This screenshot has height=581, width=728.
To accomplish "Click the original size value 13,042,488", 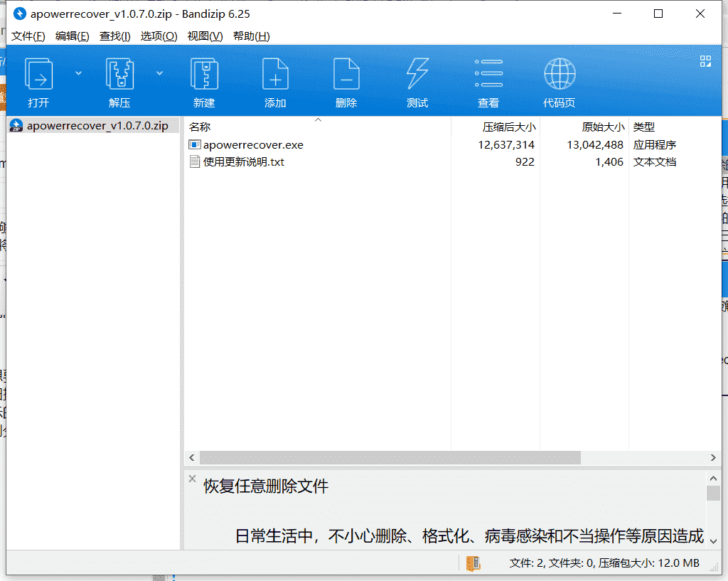I will pyautogui.click(x=595, y=145).
